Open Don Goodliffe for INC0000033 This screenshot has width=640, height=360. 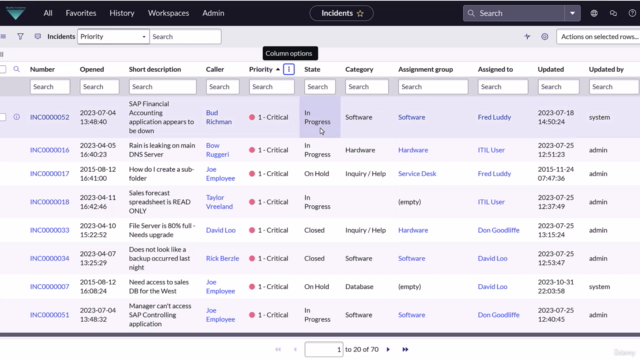pos(498,230)
